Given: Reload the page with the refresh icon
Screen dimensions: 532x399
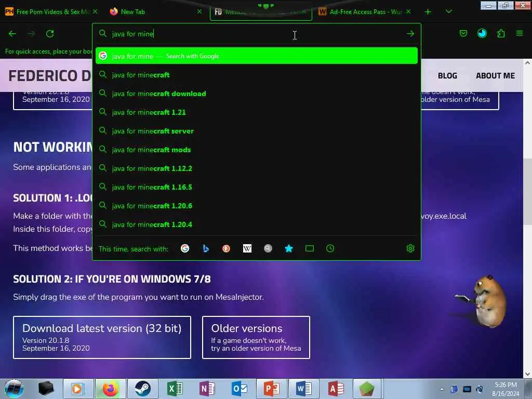Looking at the screenshot, I should coord(50,34).
